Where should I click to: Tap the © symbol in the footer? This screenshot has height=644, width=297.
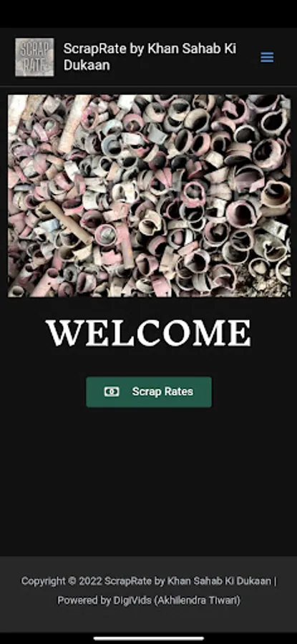(x=72, y=581)
